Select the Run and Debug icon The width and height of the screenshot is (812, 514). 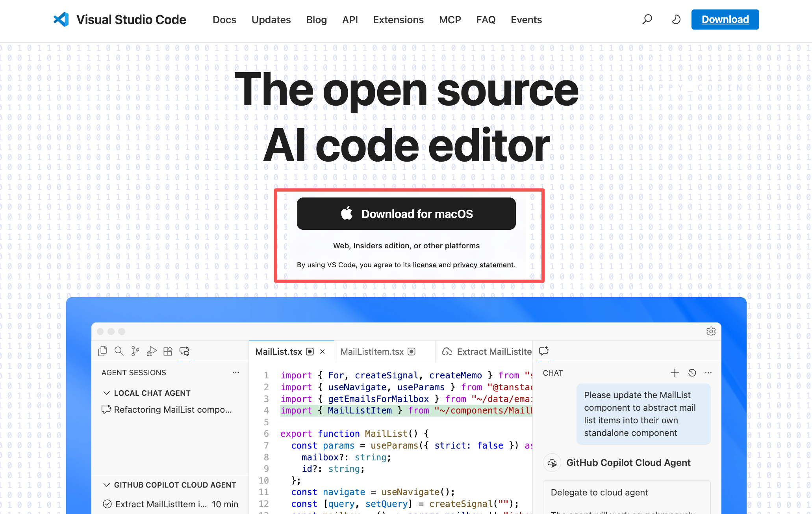[152, 351]
